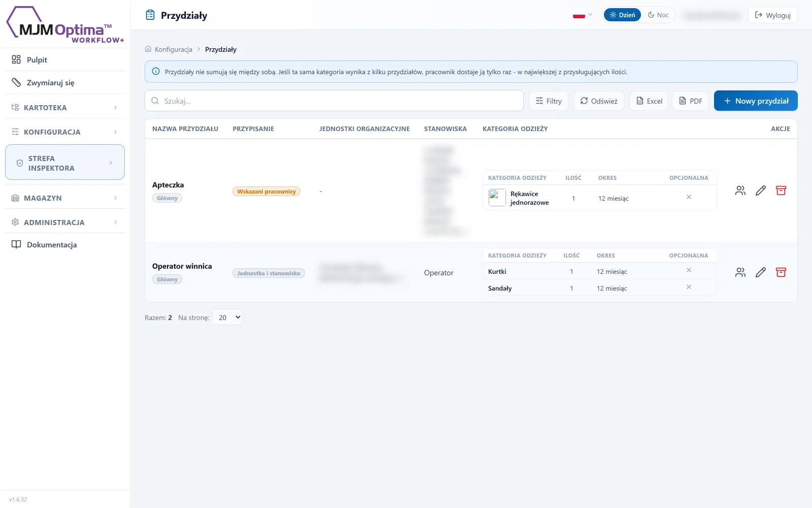This screenshot has height=508, width=812.
Task: Click the info icon in the notice banner
Action: pyautogui.click(x=156, y=72)
